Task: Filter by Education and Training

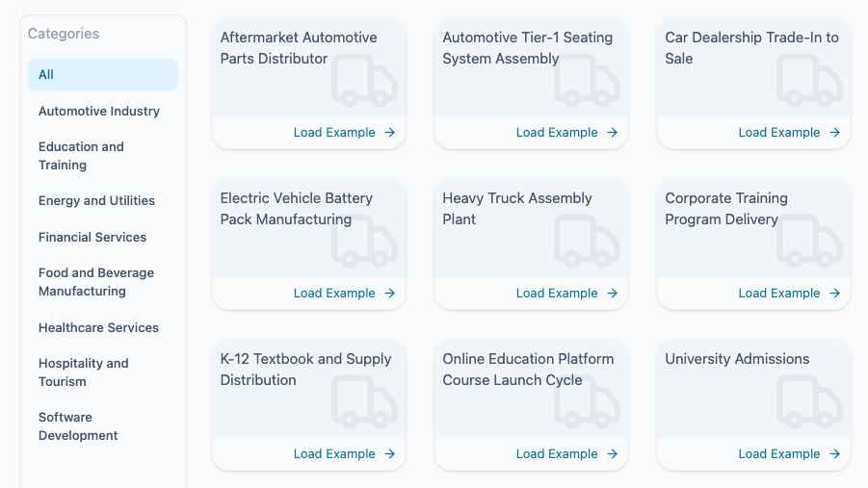Action: point(81,156)
